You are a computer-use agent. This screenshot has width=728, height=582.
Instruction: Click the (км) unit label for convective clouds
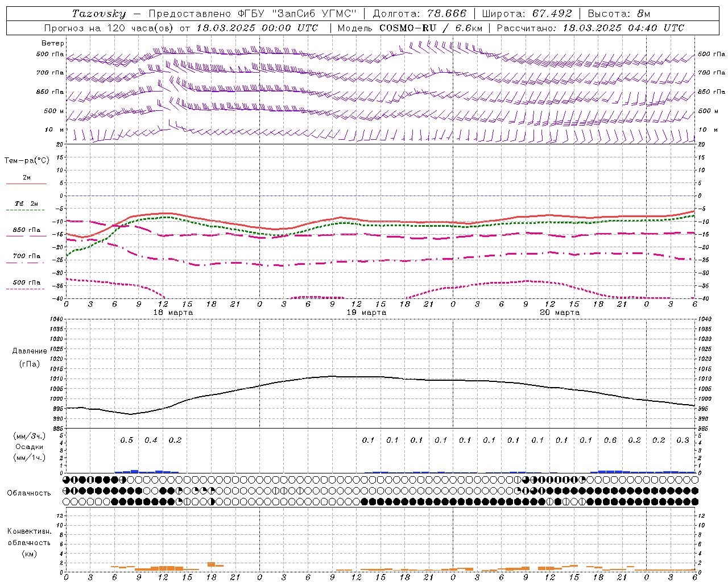(x=30, y=554)
